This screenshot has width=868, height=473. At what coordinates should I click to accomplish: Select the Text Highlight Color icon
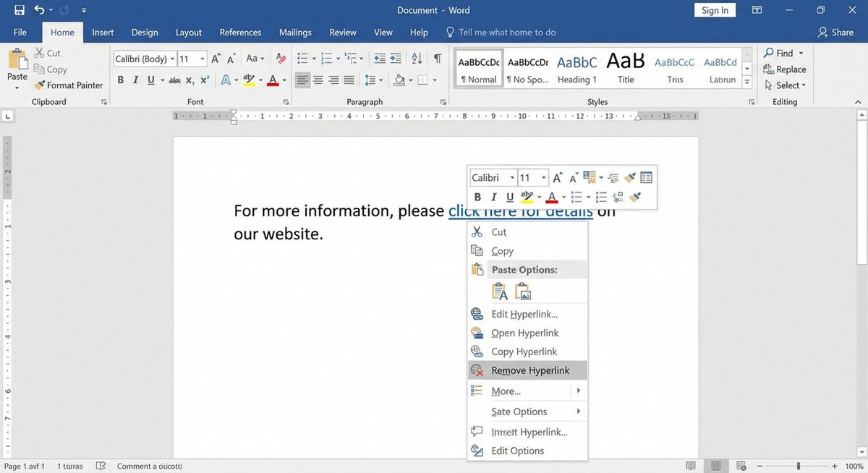[249, 80]
